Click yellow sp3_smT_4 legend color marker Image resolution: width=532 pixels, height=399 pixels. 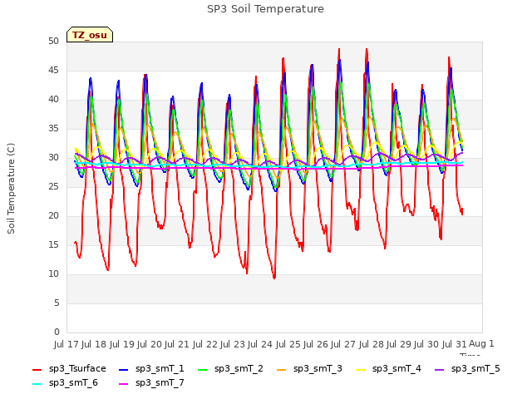pos(360,369)
